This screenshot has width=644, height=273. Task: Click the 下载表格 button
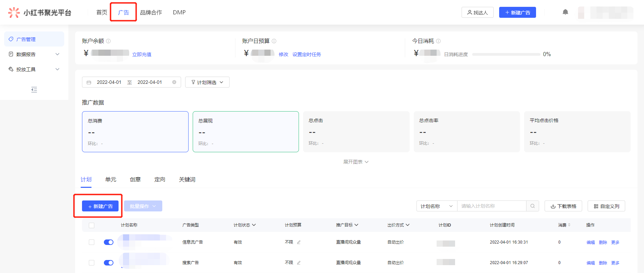coord(563,206)
